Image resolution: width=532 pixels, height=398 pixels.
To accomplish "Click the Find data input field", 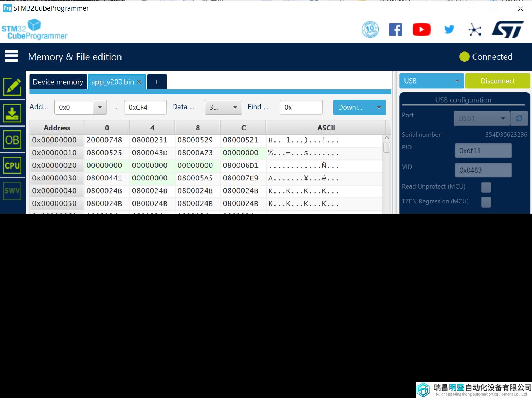I will [301, 107].
